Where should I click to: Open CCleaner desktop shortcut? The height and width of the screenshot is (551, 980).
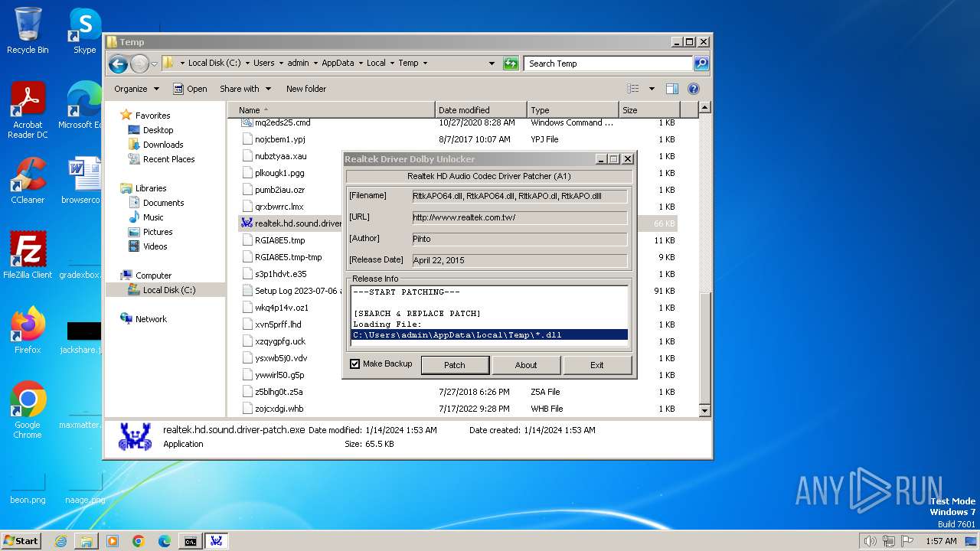(x=28, y=181)
